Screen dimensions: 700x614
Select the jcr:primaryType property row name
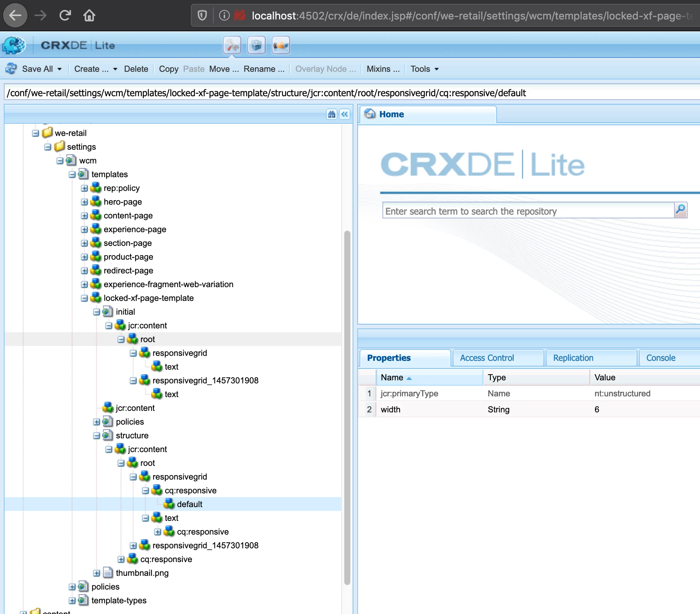coord(409,393)
